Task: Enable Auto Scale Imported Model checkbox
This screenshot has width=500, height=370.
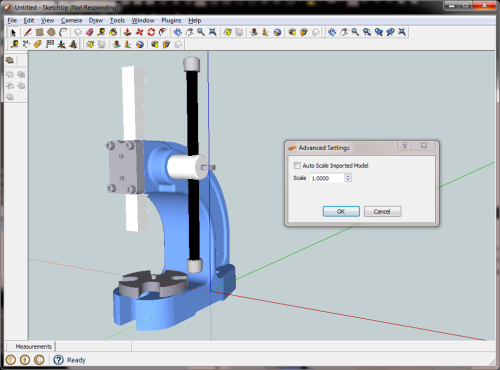Action: click(x=297, y=165)
